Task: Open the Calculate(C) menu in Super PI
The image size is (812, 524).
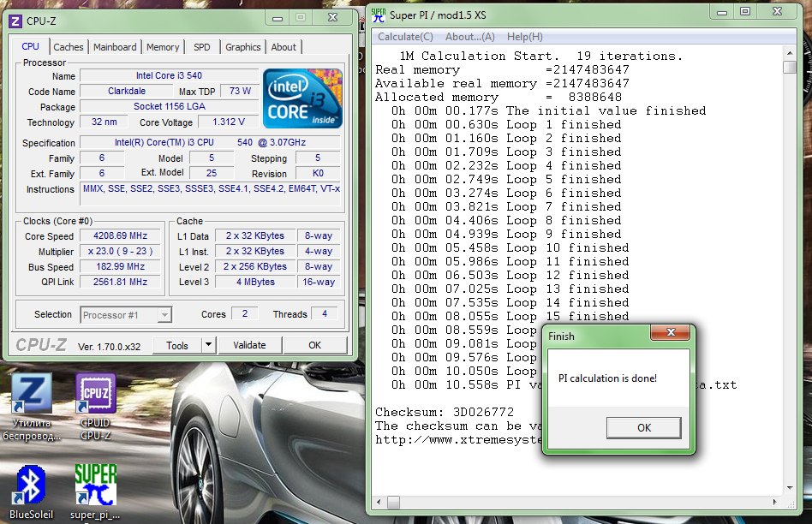Action: [x=405, y=37]
